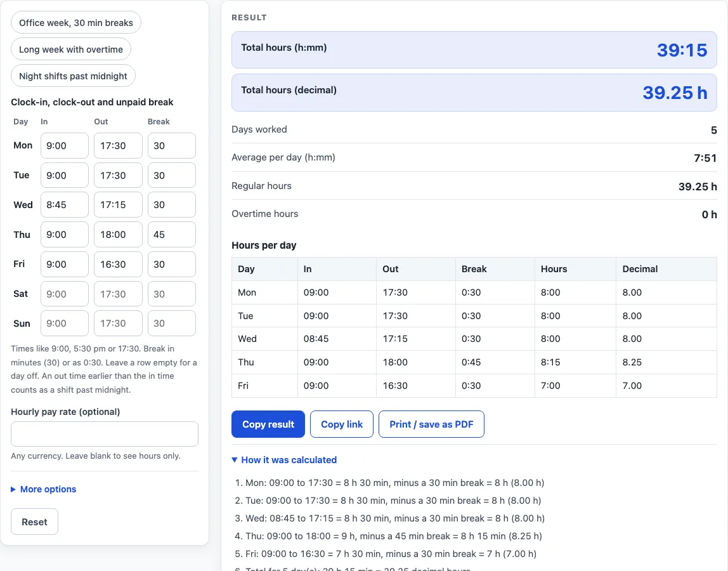728x571 pixels.
Task: Select Wednesday's clock-out field showing 17:15
Action: pos(118,204)
